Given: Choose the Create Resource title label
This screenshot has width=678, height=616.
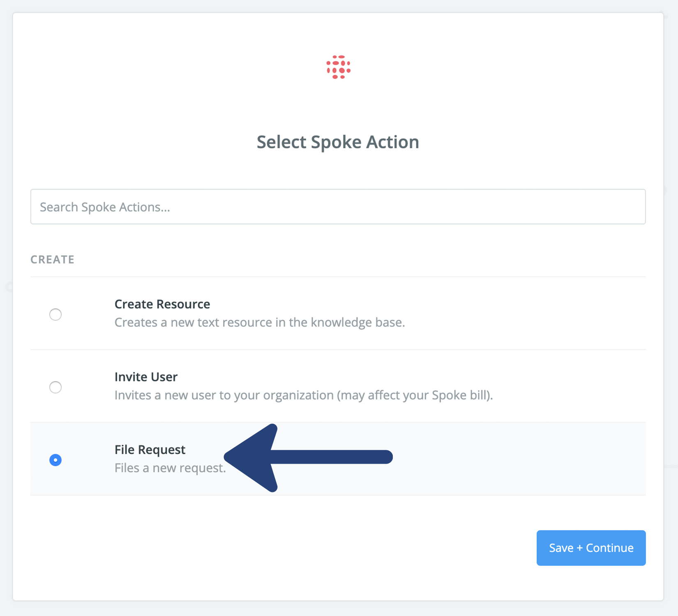Looking at the screenshot, I should 162,304.
